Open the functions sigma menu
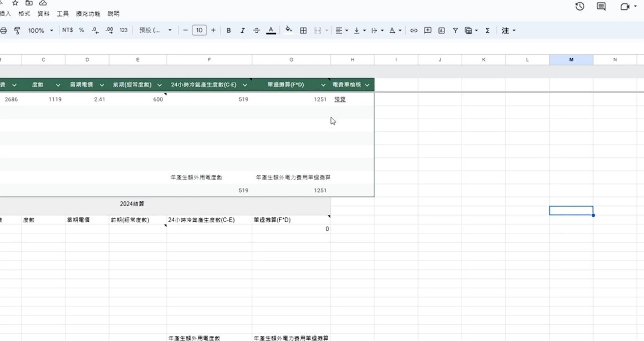The image size is (644, 341). click(487, 30)
